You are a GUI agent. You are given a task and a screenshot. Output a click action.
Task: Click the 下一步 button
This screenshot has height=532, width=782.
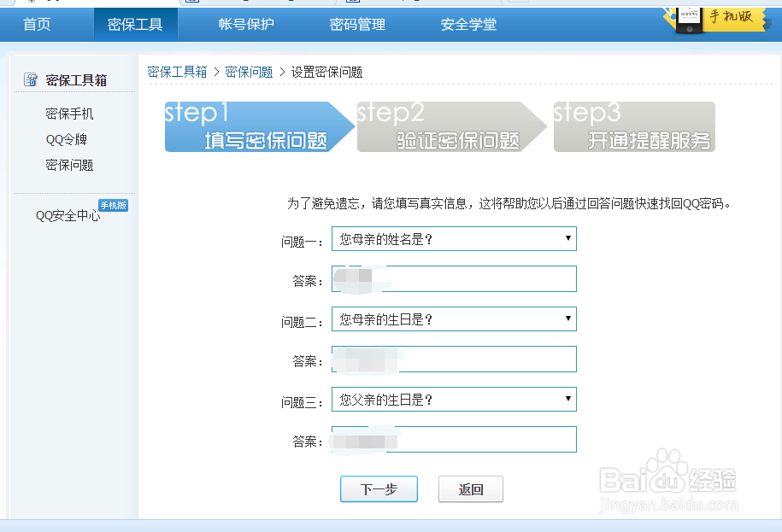pyautogui.click(x=379, y=489)
